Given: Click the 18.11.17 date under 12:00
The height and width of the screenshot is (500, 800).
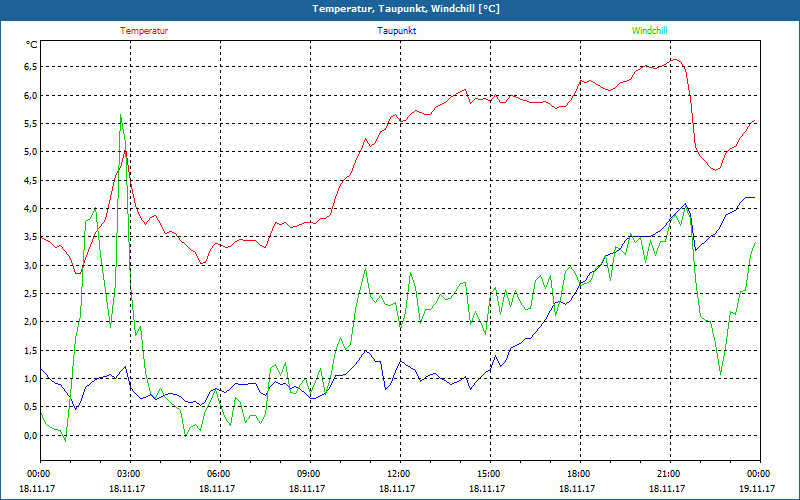Looking at the screenshot, I should tap(397, 488).
